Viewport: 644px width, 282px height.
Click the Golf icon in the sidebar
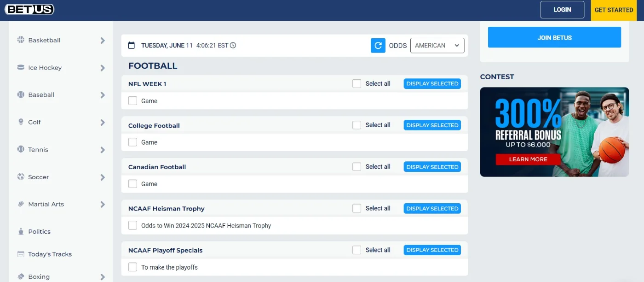pyautogui.click(x=21, y=122)
